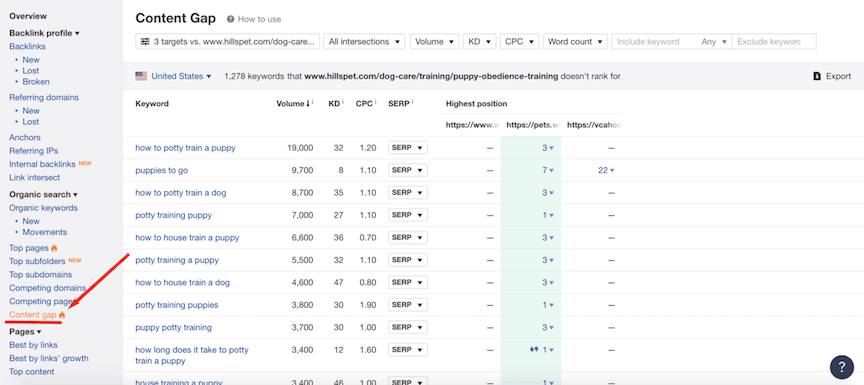Click the 19,000 volume cell
This screenshot has width=864, height=385.
[300, 148]
